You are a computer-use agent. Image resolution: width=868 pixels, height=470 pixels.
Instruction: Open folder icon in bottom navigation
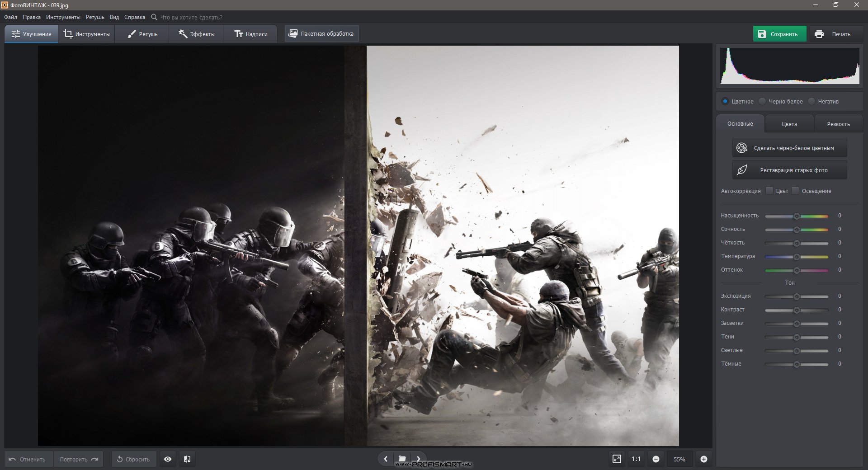(402, 459)
